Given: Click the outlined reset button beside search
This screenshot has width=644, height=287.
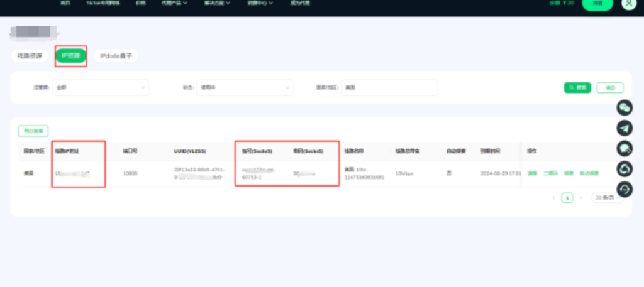Looking at the screenshot, I should coord(610,87).
